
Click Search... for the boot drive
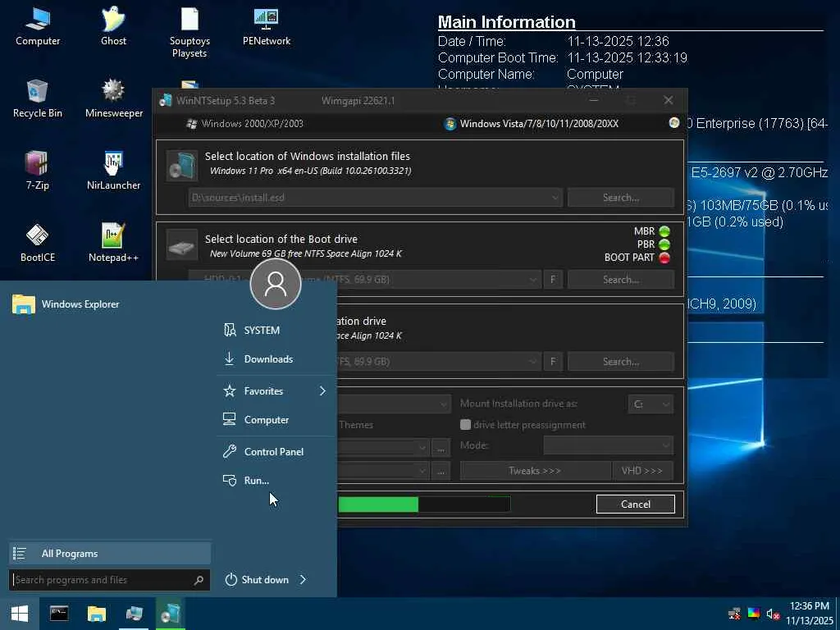point(621,280)
